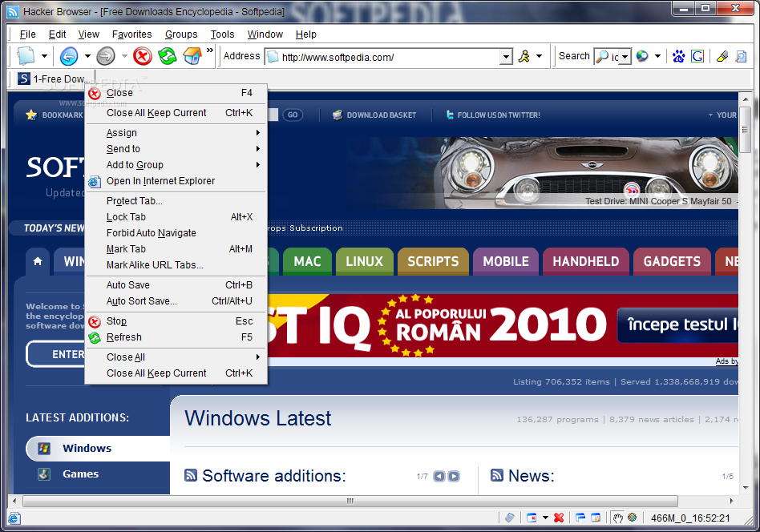Select Games under Latest Additions
Screen dimensions: 760x532
(80, 474)
